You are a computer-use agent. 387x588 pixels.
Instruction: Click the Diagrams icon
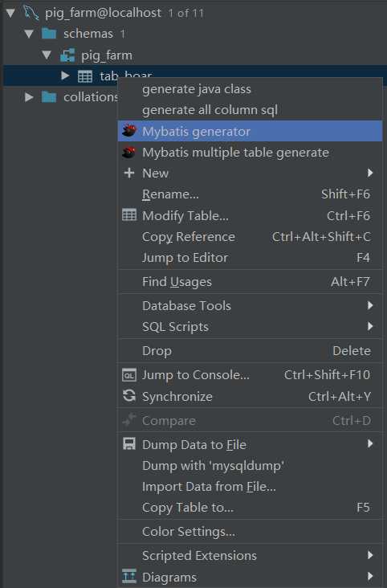129,576
